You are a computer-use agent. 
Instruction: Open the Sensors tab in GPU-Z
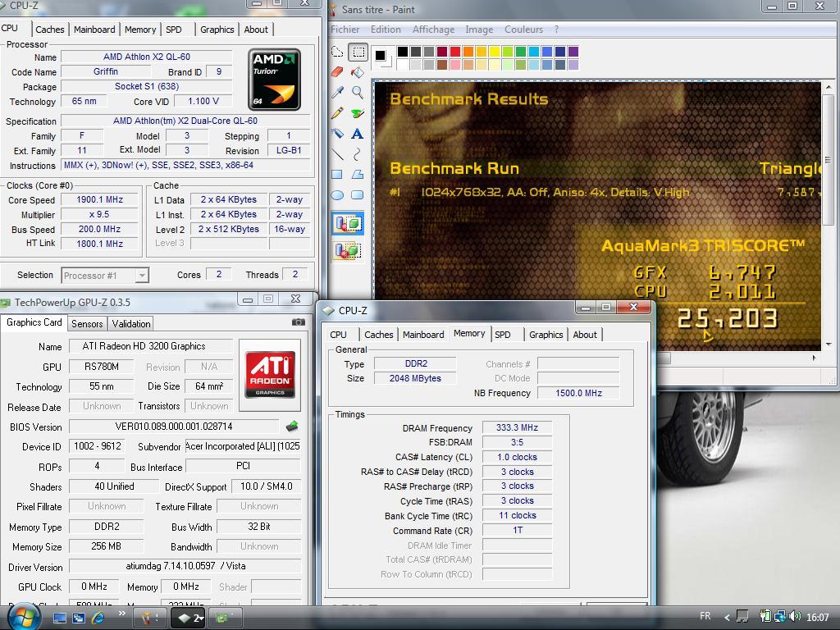[x=87, y=323]
